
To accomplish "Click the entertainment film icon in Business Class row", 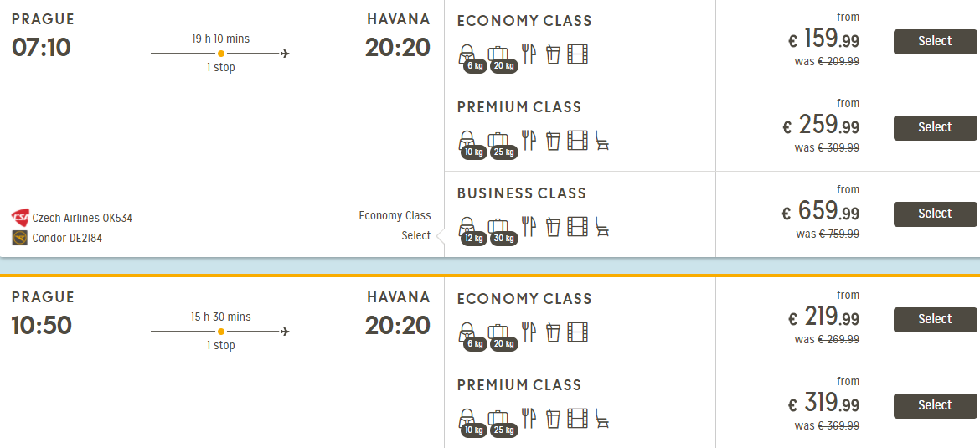I will 577,226.
